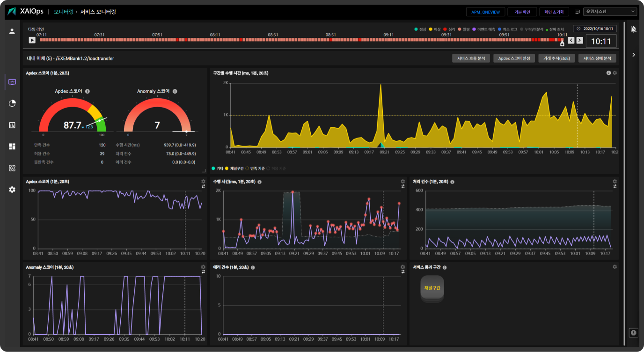Click swap arrows on Anomaly 스코어 line chart
Viewport: 644px width, 352px height.
[x=203, y=271]
